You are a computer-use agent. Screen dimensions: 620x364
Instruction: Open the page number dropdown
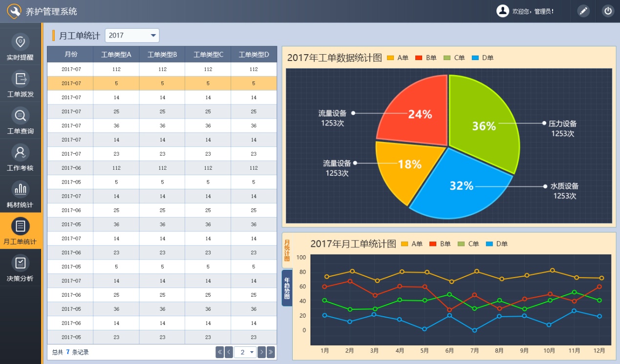(x=245, y=352)
